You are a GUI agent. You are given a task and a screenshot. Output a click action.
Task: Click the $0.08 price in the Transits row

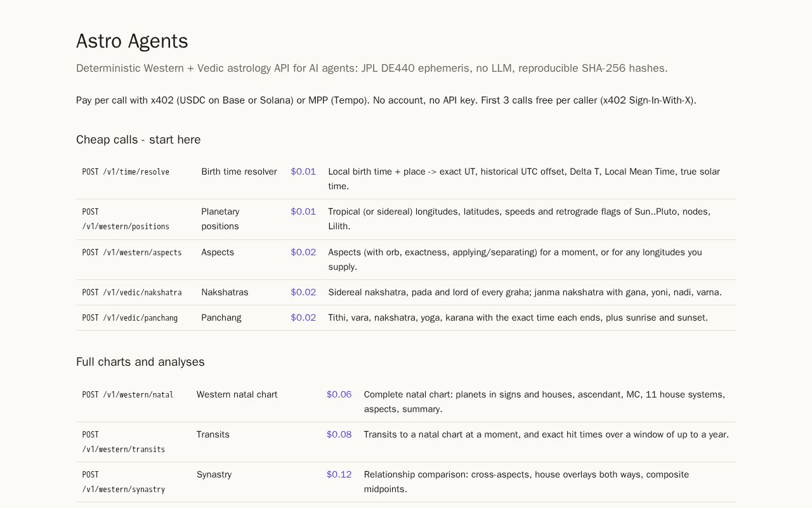point(339,435)
